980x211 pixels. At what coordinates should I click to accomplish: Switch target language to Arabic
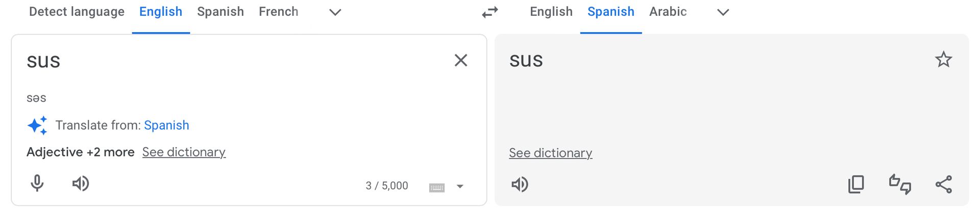click(668, 12)
